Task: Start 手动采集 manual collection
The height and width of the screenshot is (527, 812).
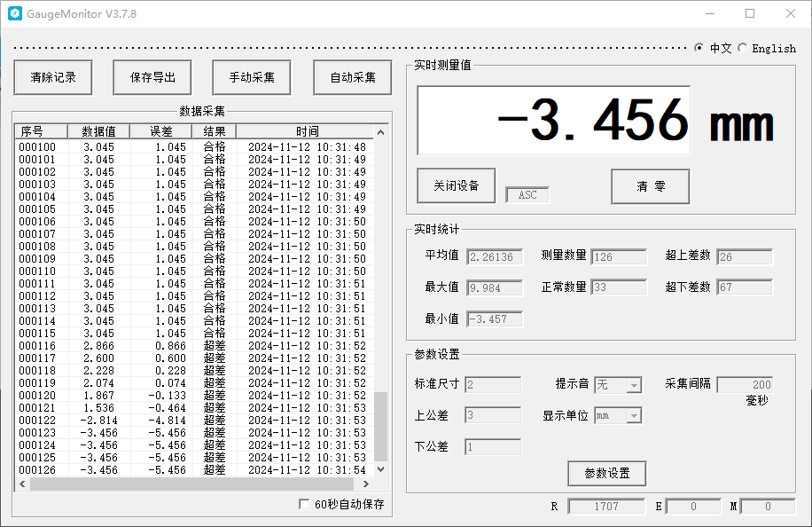Action: (x=252, y=78)
